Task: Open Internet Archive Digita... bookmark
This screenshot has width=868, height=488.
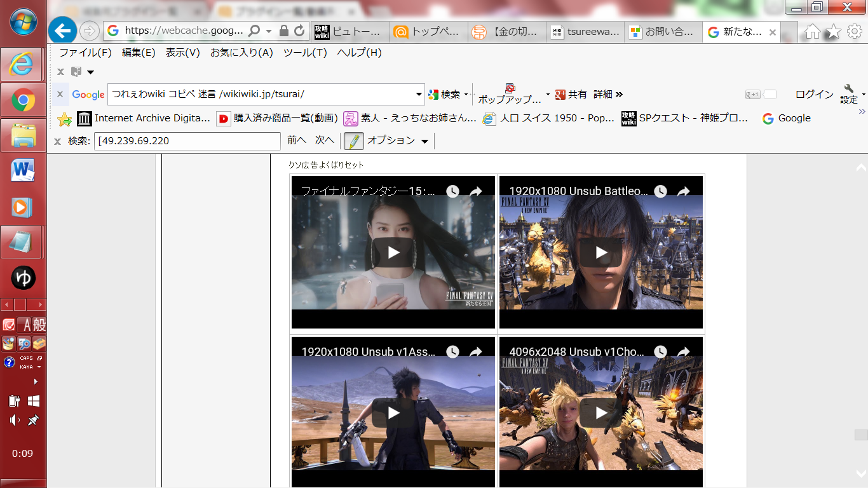Action: click(144, 118)
